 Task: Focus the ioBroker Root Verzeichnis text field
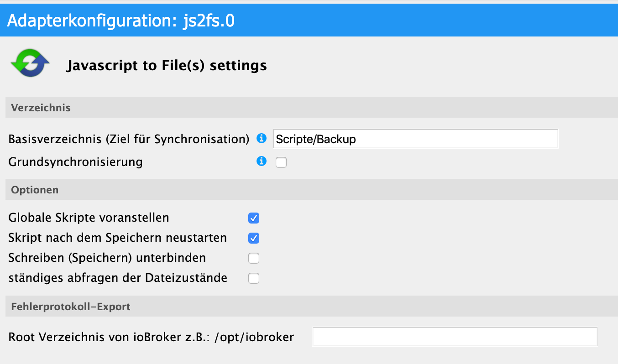[455, 337]
